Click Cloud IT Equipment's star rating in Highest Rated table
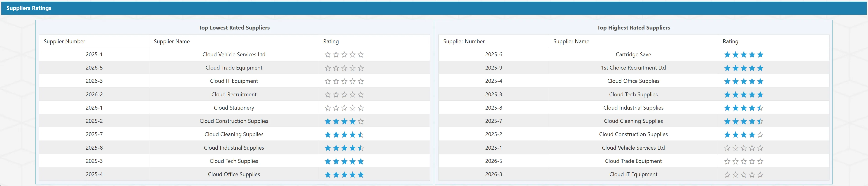Image resolution: width=868 pixels, height=186 pixels. pyautogui.click(x=744, y=175)
